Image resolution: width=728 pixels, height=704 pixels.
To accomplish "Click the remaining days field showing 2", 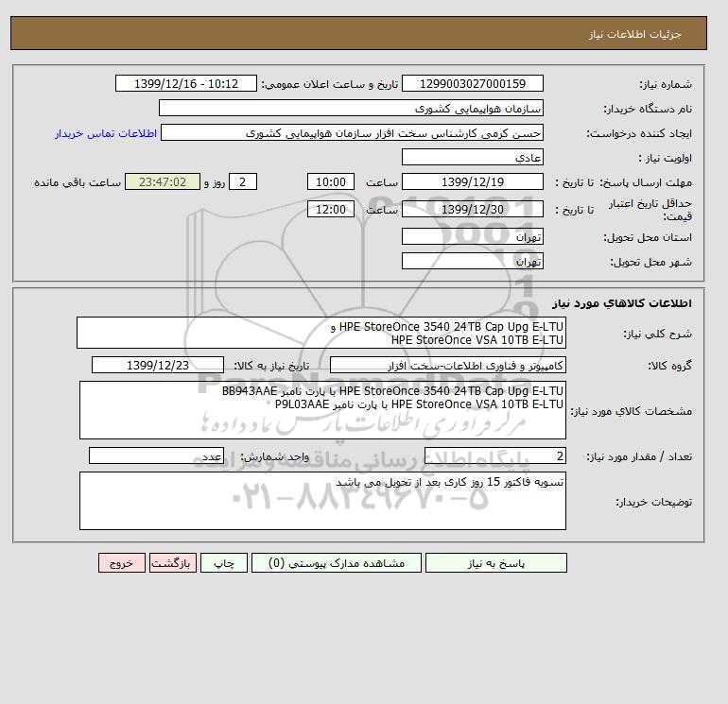I will 242,182.
